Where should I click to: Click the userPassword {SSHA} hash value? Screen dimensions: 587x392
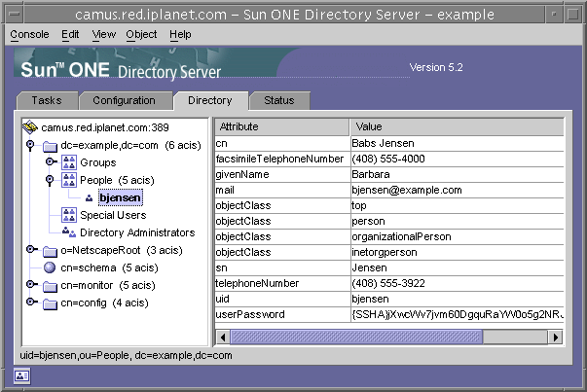pyautogui.click(x=458, y=314)
